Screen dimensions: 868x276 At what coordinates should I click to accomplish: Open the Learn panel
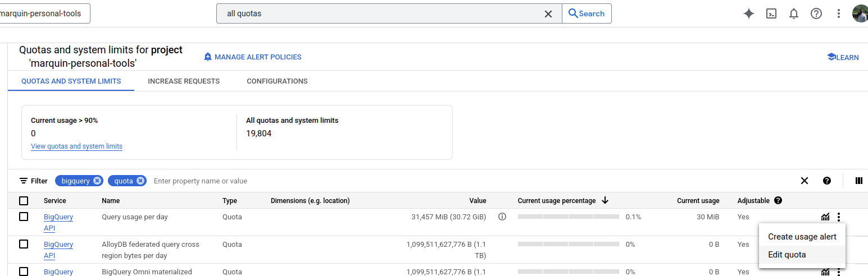843,57
